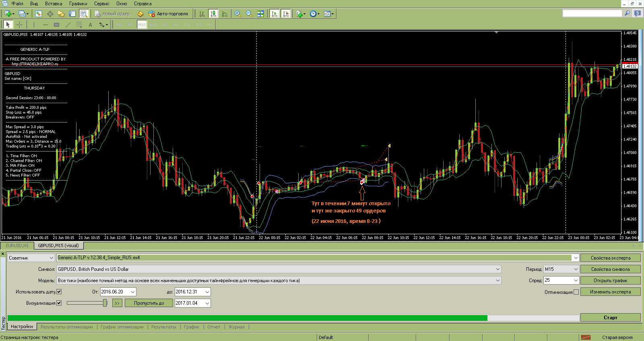
Task: Select the Fibonacci retracement tool
Action: point(79,25)
